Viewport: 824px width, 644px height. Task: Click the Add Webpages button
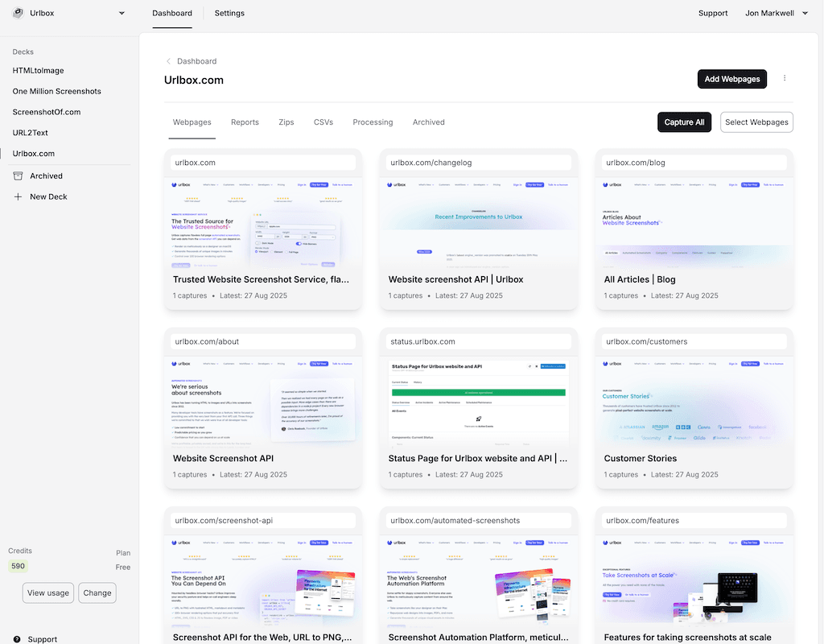(731, 79)
